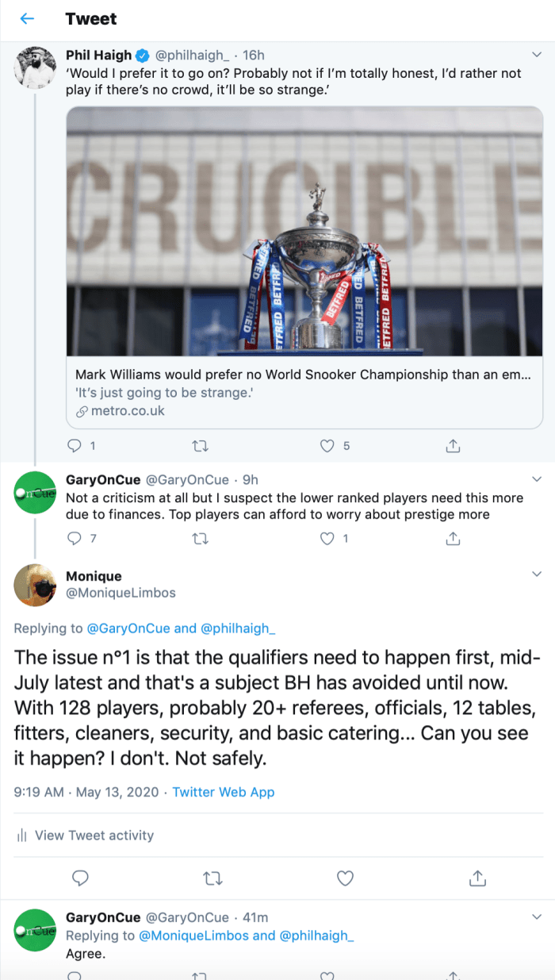Viewport: 555px width, 980px height.
Task: Reply to Phil Haigh's tweet
Action: tap(75, 446)
